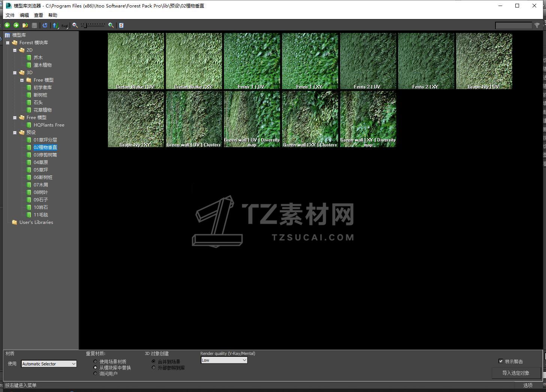Screen dimensions: 546x392
Task: Click the 预设 folder icon
Action: [22, 133]
